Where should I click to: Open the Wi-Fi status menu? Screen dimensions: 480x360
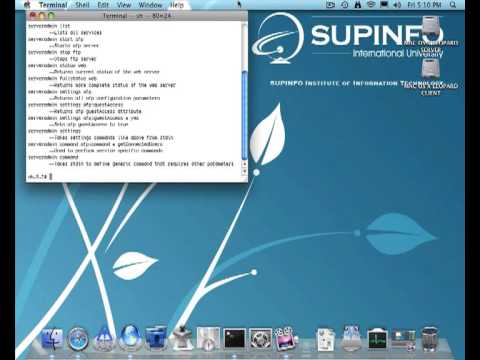click(x=371, y=5)
